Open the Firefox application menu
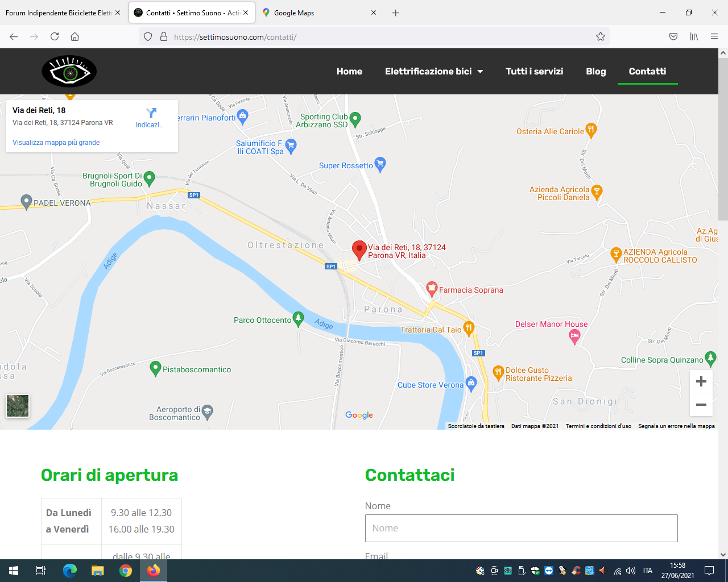The height and width of the screenshot is (582, 728). (x=714, y=36)
